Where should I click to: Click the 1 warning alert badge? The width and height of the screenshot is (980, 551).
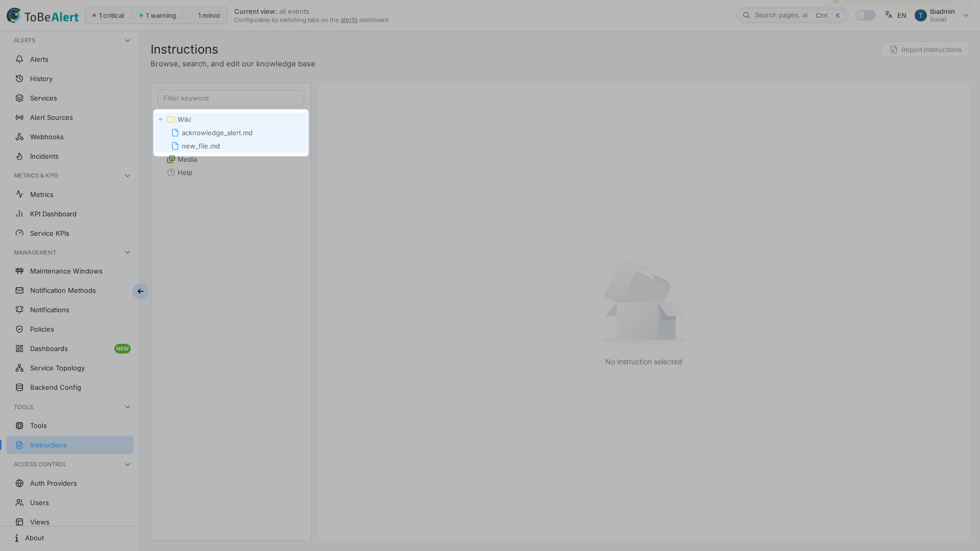[x=157, y=15]
